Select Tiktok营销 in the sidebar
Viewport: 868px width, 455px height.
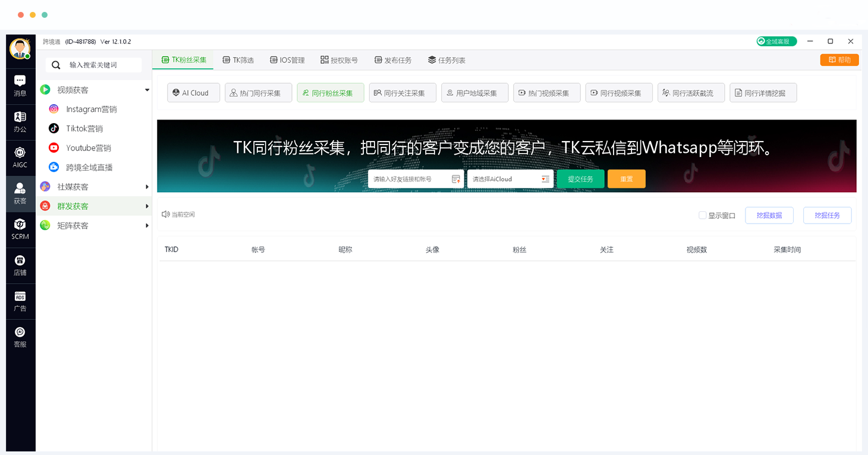point(84,128)
